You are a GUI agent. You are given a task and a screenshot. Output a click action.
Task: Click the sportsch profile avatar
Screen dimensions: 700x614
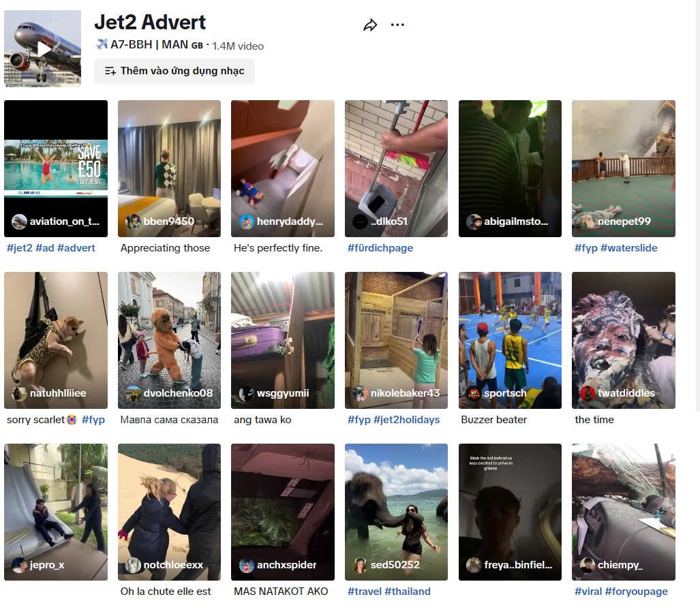(474, 393)
